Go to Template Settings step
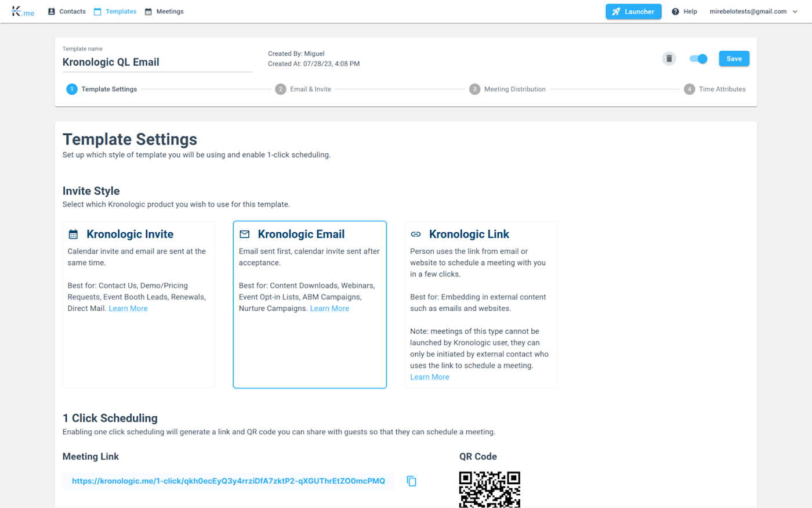812x508 pixels. click(101, 89)
